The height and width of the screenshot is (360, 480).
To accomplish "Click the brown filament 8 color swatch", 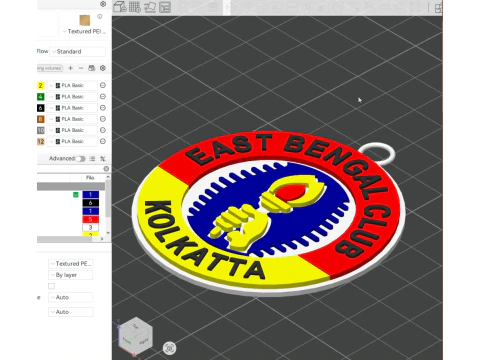I will (40, 119).
